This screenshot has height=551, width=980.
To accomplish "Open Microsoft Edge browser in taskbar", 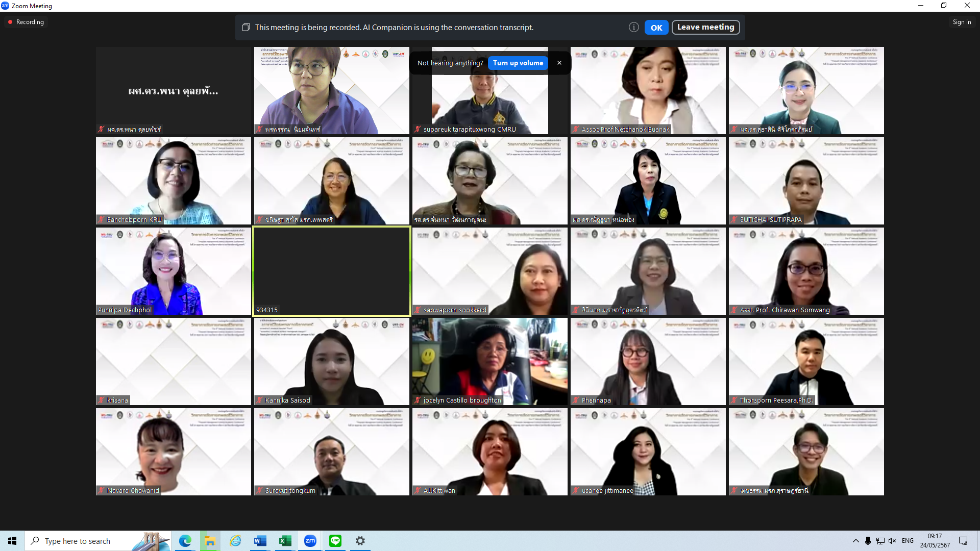I will [x=185, y=541].
